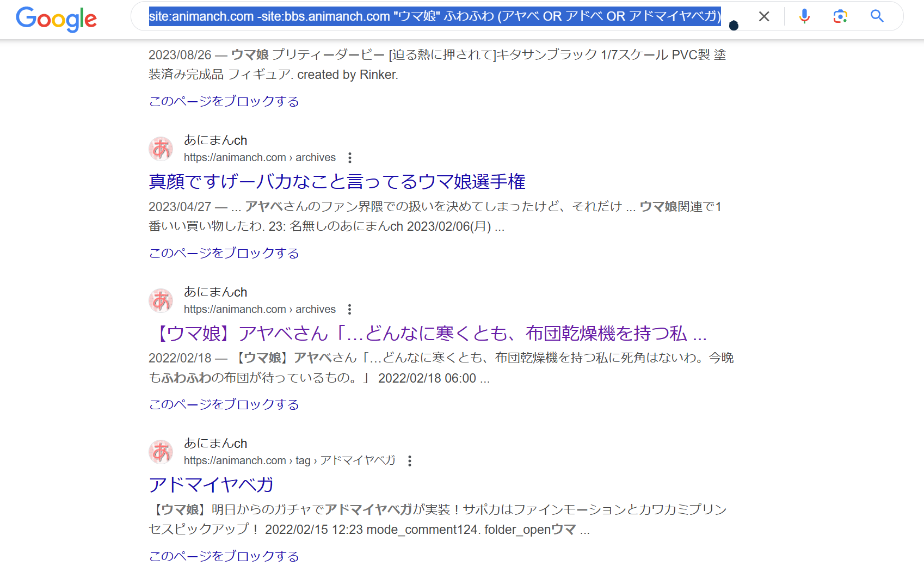
Task: Click the あにまんch favicon above 布団乾燥機 result
Action: click(x=161, y=300)
